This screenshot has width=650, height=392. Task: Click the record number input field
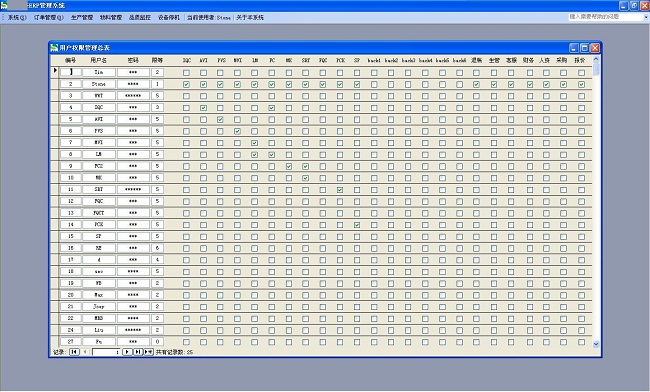106,352
